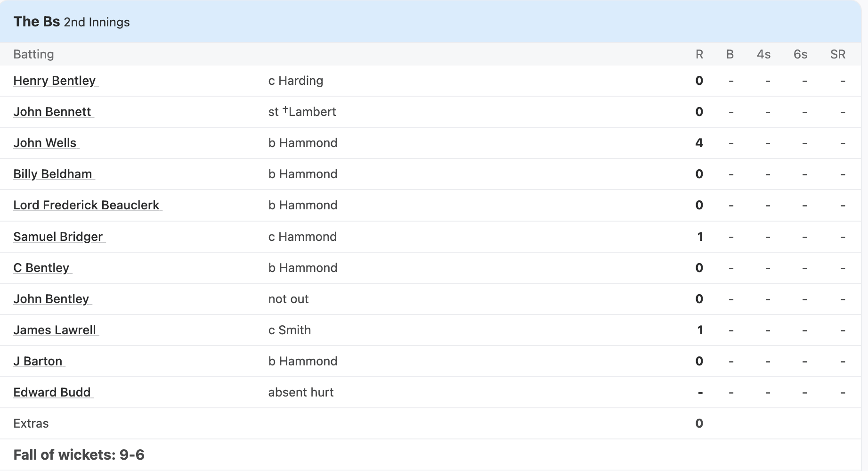Click John Bentley not out batsman
Viewport: 868px width, 471px height.
[x=51, y=299]
